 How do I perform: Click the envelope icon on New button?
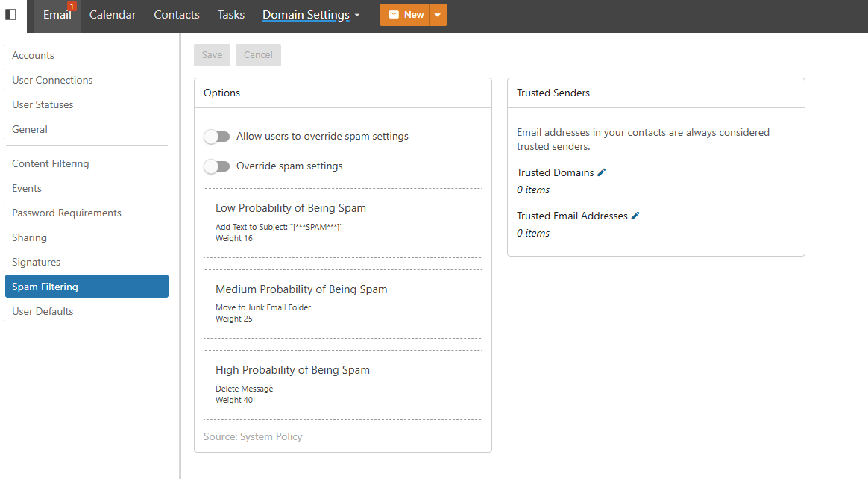pos(394,15)
